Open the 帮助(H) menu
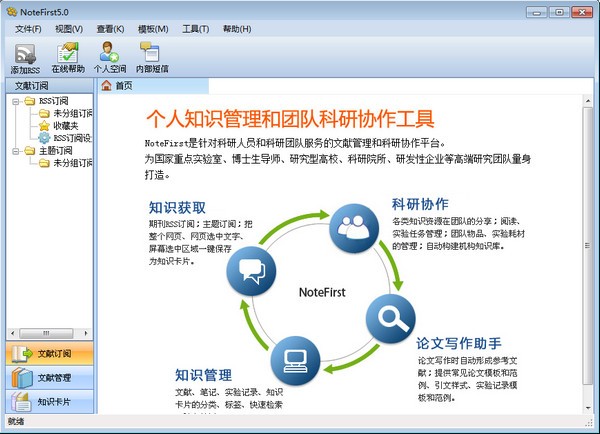Image resolution: width=600 pixels, height=434 pixels. pos(237,29)
